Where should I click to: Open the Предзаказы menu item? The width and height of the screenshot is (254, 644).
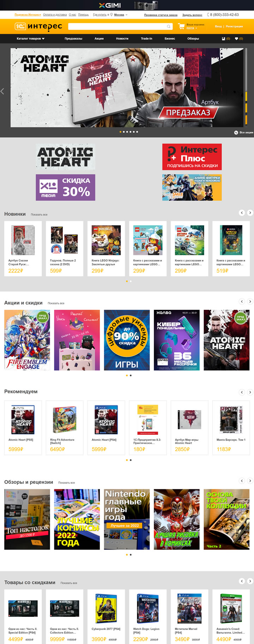click(73, 39)
